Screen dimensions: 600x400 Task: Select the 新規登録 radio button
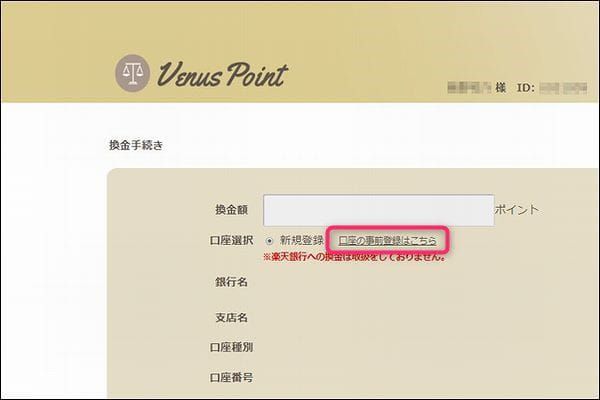[269, 241]
